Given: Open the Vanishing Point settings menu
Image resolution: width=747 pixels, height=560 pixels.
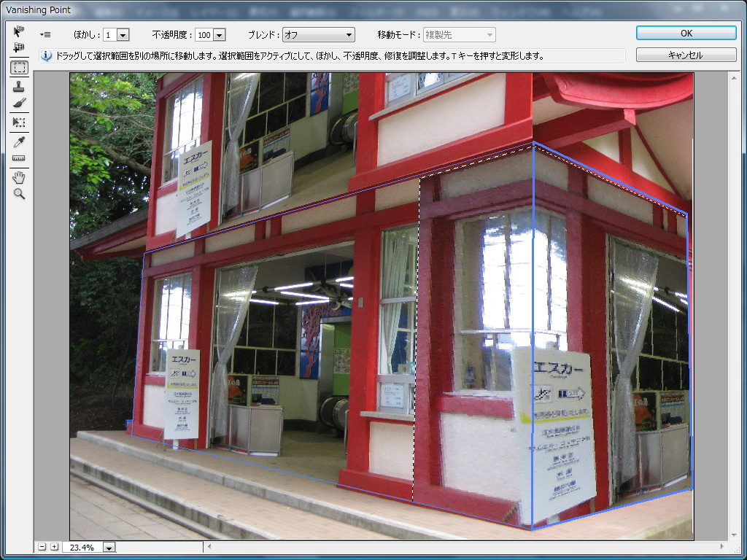Looking at the screenshot, I should 45,35.
